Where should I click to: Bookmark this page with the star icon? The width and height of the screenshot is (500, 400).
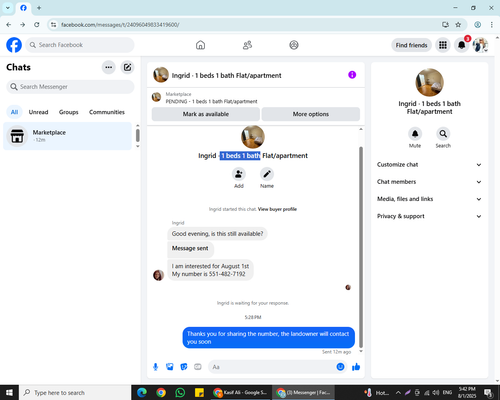coord(458,25)
